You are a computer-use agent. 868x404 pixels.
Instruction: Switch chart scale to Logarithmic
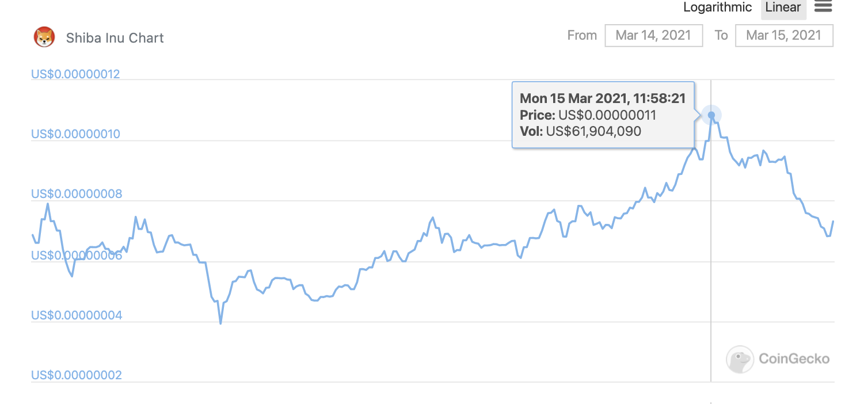coord(717,7)
